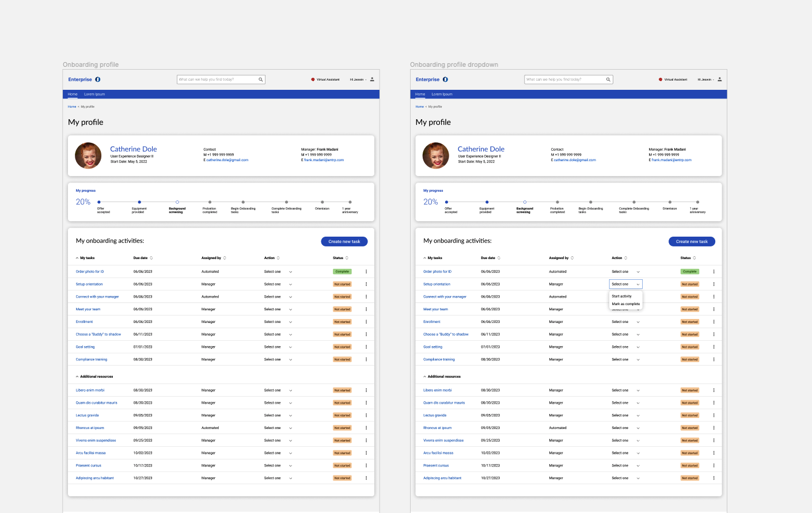Screen dimensions: 812x513
Task: Open Hi Jeswin account menu in left frame
Action: 358,79
